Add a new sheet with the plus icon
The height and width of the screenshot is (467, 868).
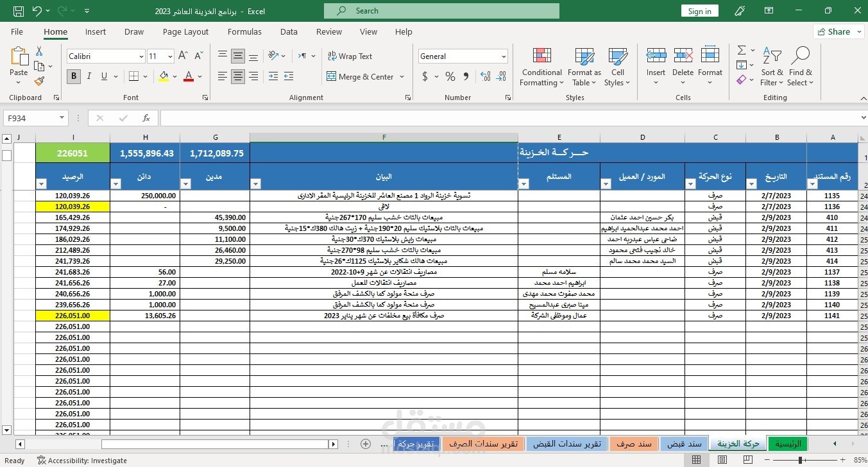[366, 444]
